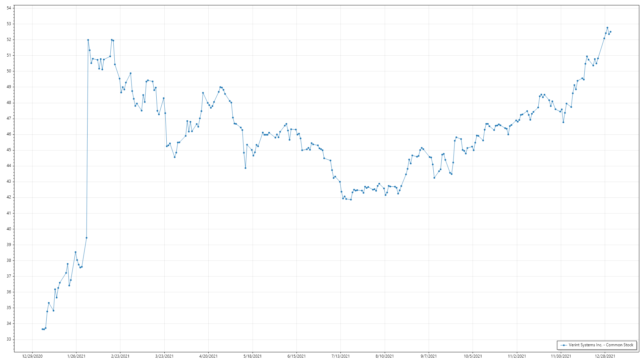The image size is (644, 362).
Task: Select the 2/23/2021 x-axis tick label
Action: point(120,356)
